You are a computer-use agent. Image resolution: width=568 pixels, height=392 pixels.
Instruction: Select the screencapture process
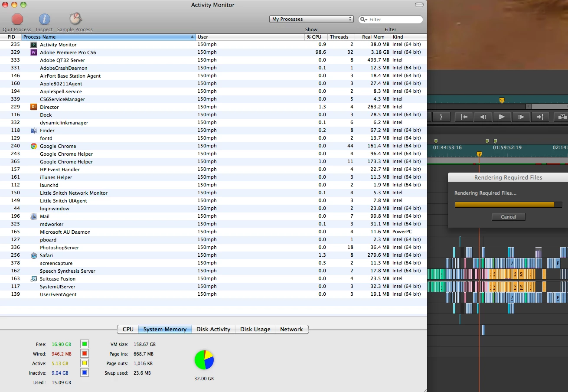[x=213, y=263]
